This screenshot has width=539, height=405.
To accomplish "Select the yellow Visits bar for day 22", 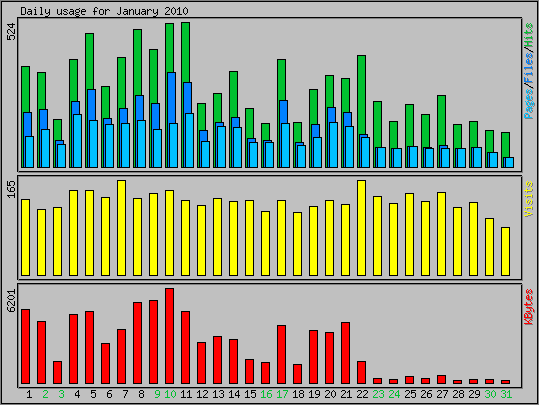I will 361,228.
